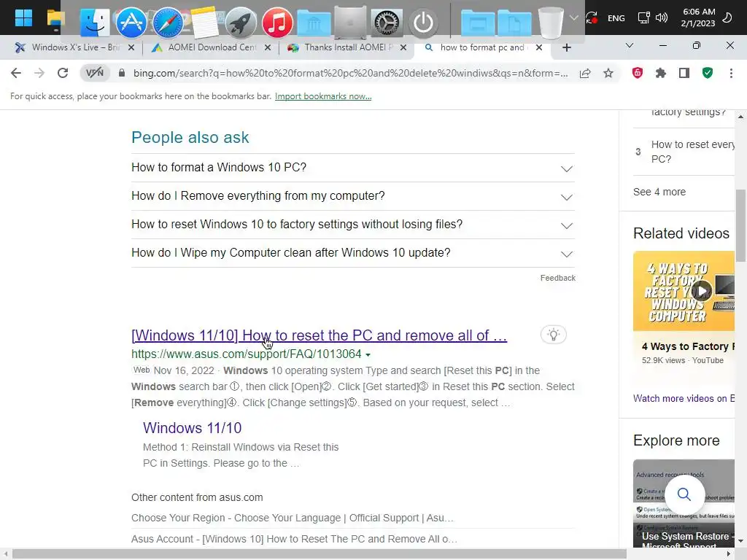Viewport: 747px width, 560px height.
Task: Open the volume speaker tray icon
Action: tap(661, 18)
